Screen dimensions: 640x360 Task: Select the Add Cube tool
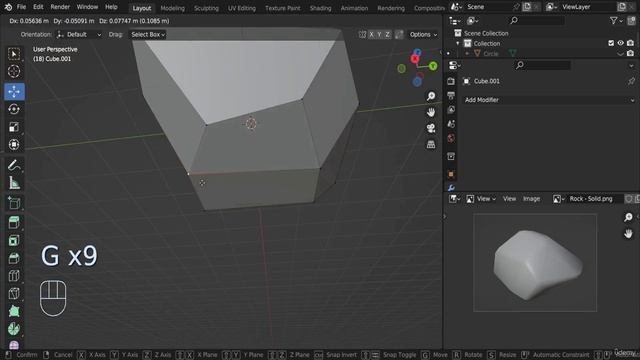pyautogui.click(x=14, y=203)
